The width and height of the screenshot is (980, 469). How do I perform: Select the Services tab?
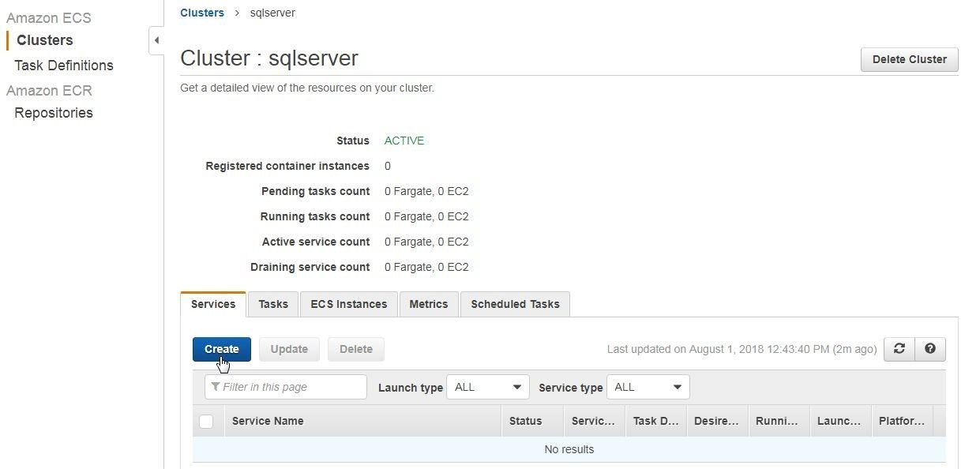[213, 304]
